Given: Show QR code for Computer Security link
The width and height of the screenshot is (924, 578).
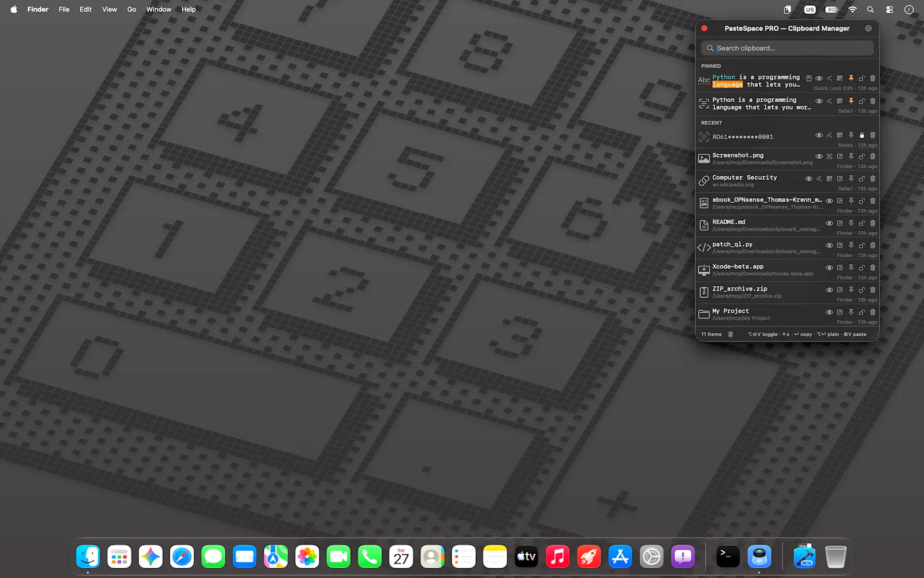Looking at the screenshot, I should [829, 179].
